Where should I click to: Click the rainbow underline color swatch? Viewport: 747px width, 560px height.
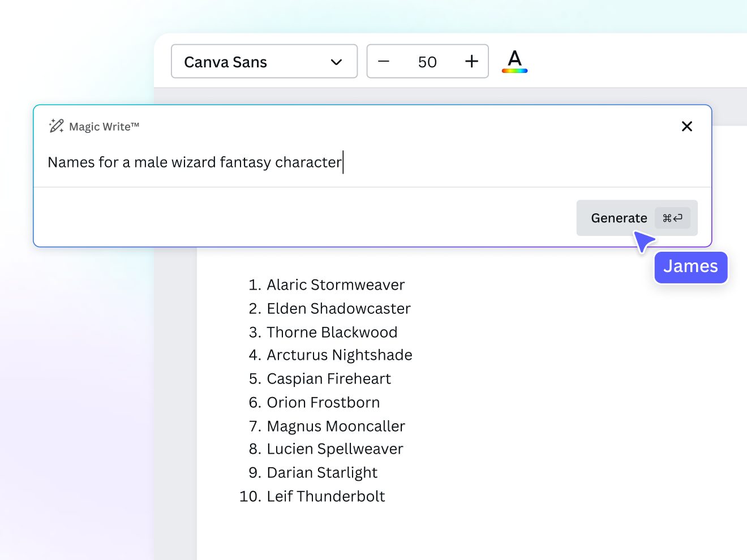click(514, 70)
